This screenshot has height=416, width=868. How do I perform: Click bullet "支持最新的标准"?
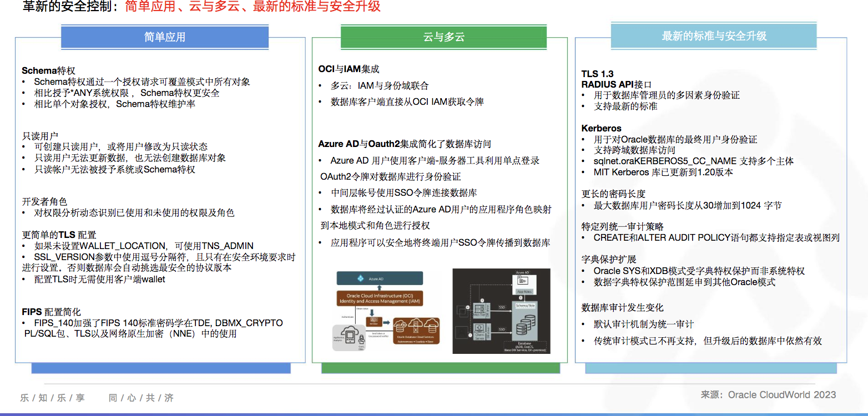[x=625, y=106]
